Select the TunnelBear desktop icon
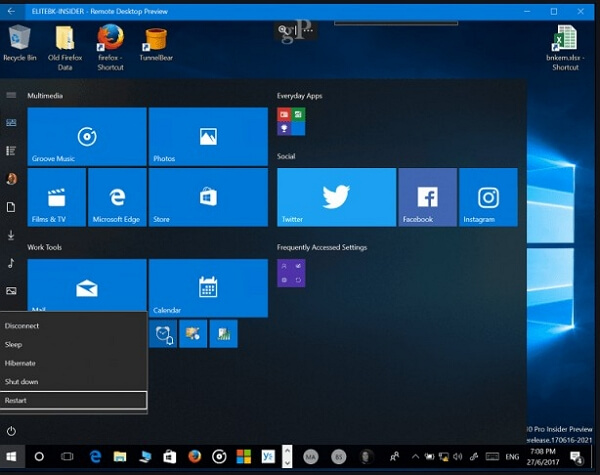600x475 pixels. (x=156, y=44)
